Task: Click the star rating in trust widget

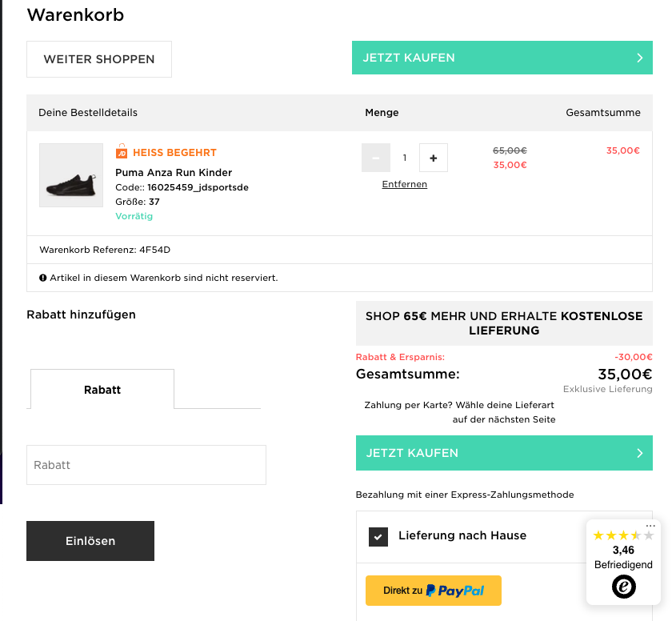Action: 623,535
